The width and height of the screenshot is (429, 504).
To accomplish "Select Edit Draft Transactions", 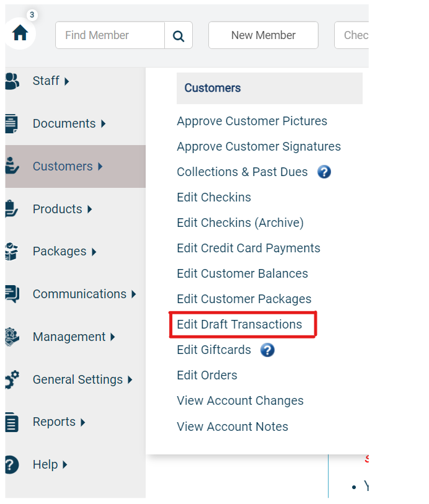I will (239, 324).
